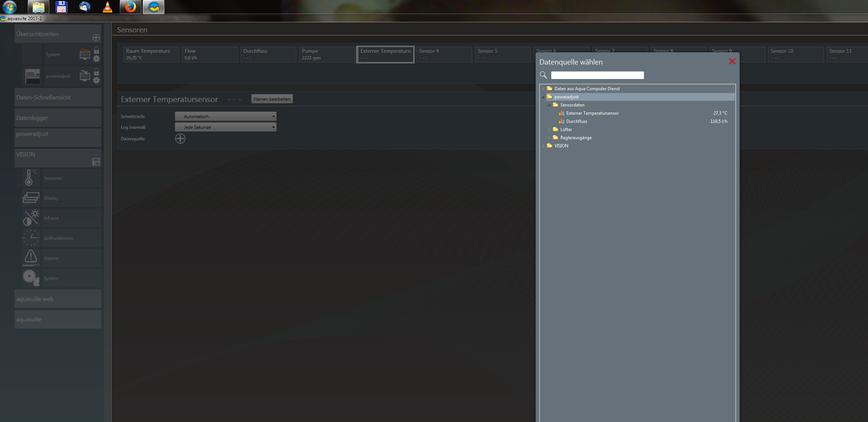Image resolution: width=868 pixels, height=422 pixels.
Task: Click the Namen bearbeiten button
Action: pyautogui.click(x=272, y=99)
